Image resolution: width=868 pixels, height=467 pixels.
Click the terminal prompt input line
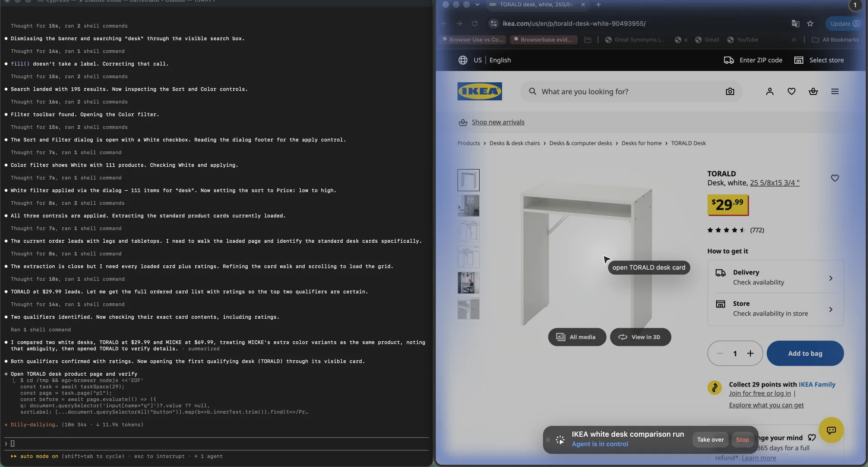tap(217, 443)
